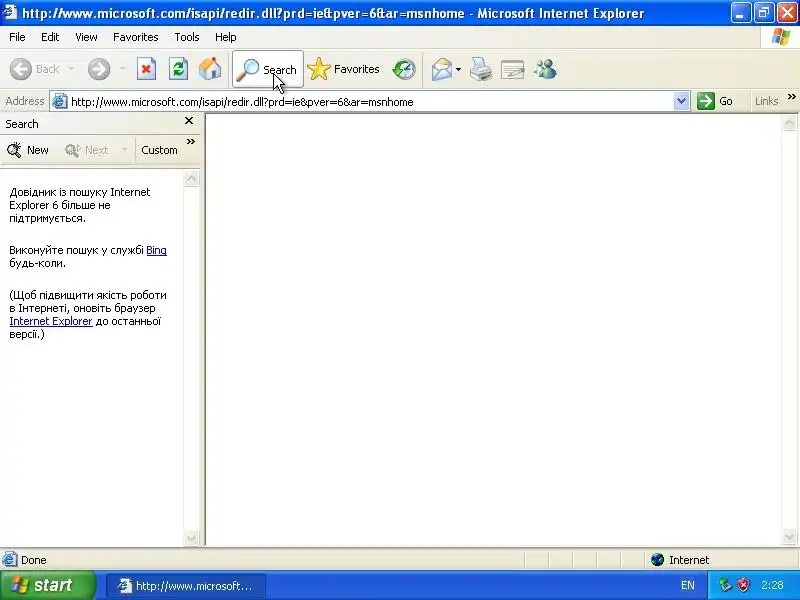Click the Custom search button
Screen dimensions: 800x600
(159, 150)
